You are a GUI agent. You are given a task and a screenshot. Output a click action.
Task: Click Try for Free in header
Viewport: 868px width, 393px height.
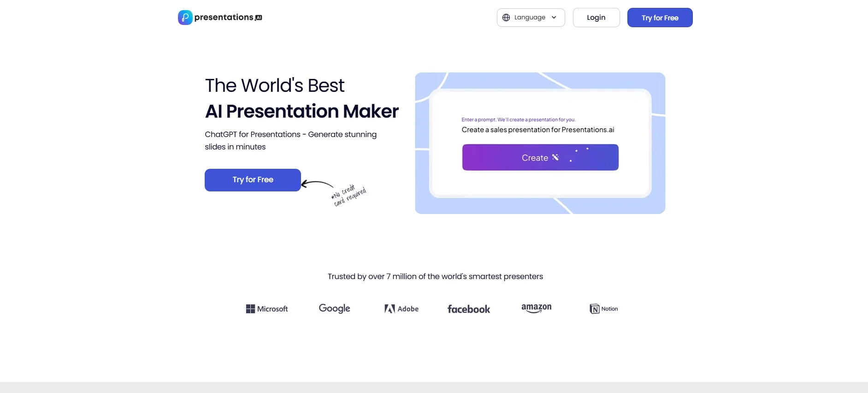(660, 18)
